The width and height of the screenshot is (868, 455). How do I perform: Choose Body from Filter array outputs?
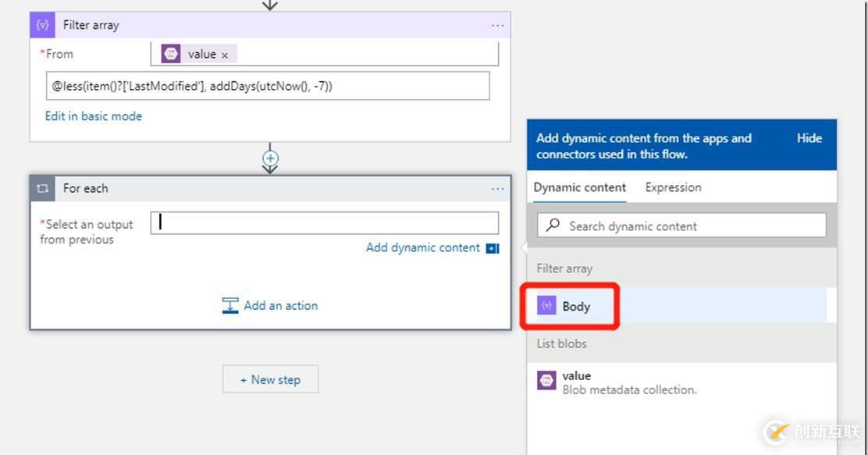pos(682,306)
